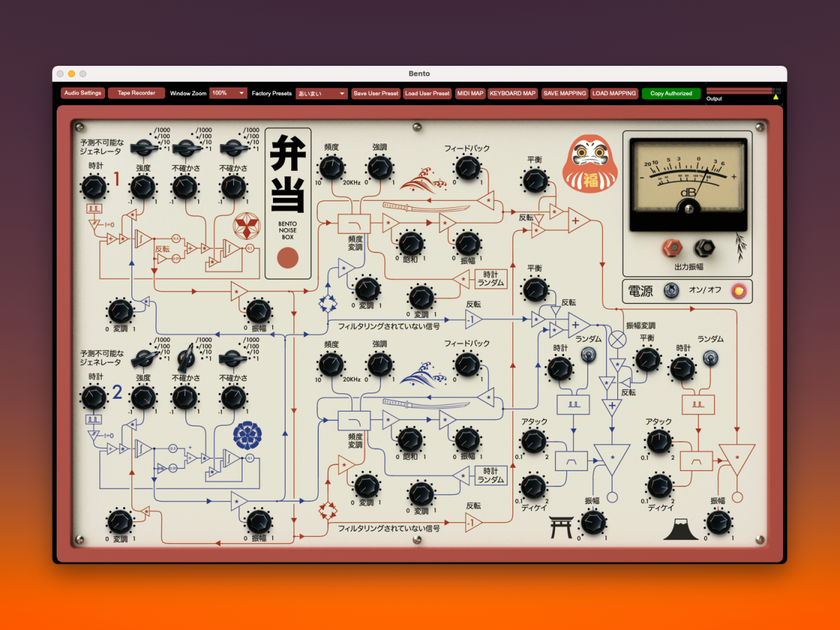The image size is (840, 630).
Task: Click the フィードバック knob in the top filter
Action: coord(468,168)
